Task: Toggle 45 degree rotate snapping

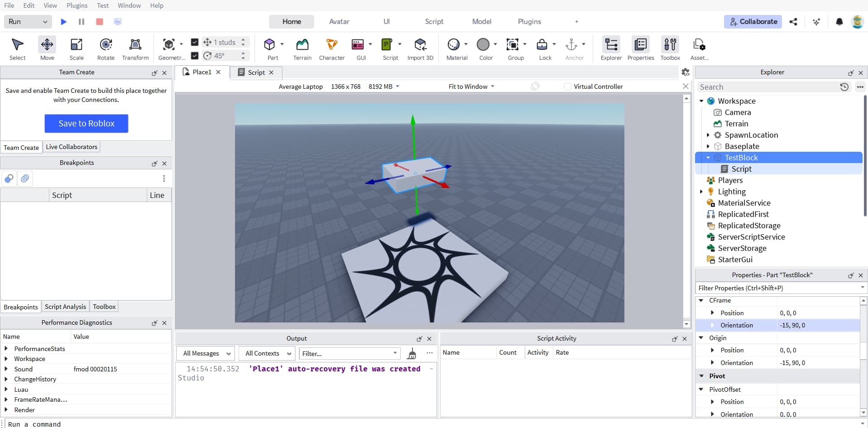Action: [195, 55]
